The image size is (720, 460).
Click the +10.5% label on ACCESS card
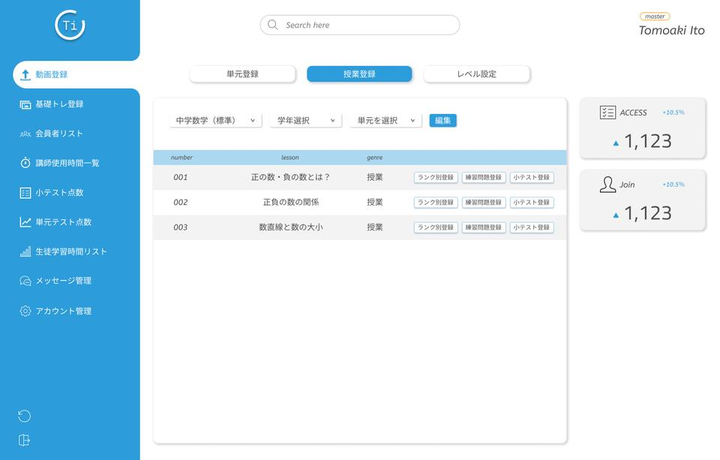click(674, 112)
